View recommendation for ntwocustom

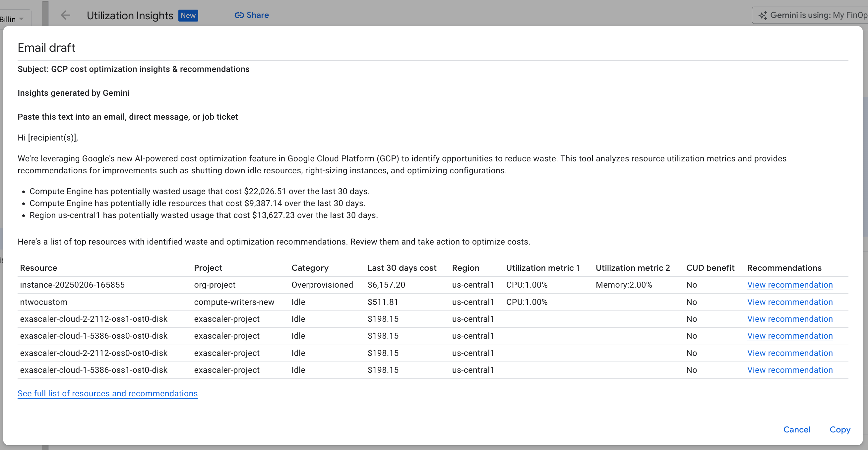790,302
